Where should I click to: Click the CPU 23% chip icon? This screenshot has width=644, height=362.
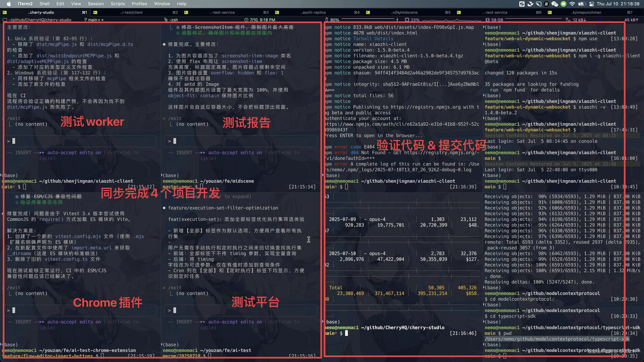tap(407, 20)
